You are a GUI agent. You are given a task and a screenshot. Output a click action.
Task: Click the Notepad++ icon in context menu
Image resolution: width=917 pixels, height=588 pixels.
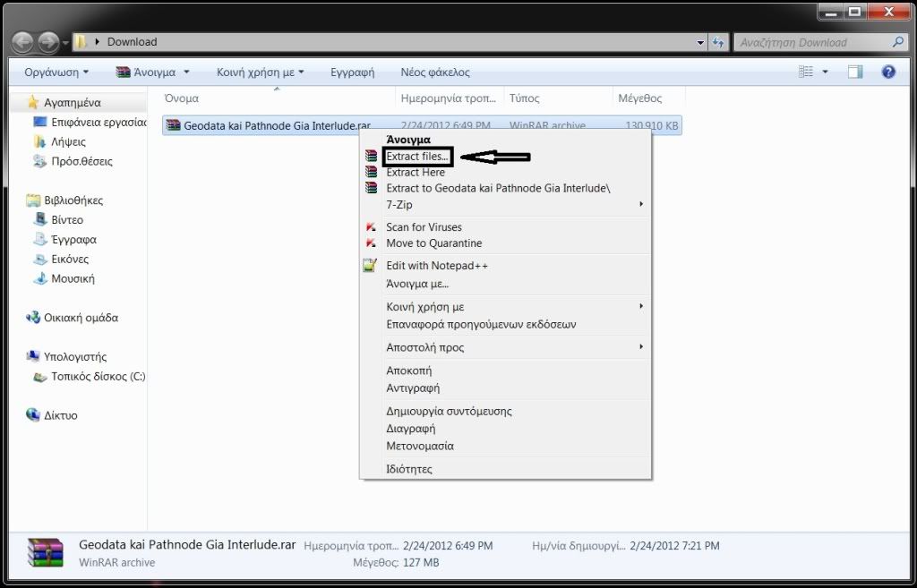pyautogui.click(x=371, y=266)
